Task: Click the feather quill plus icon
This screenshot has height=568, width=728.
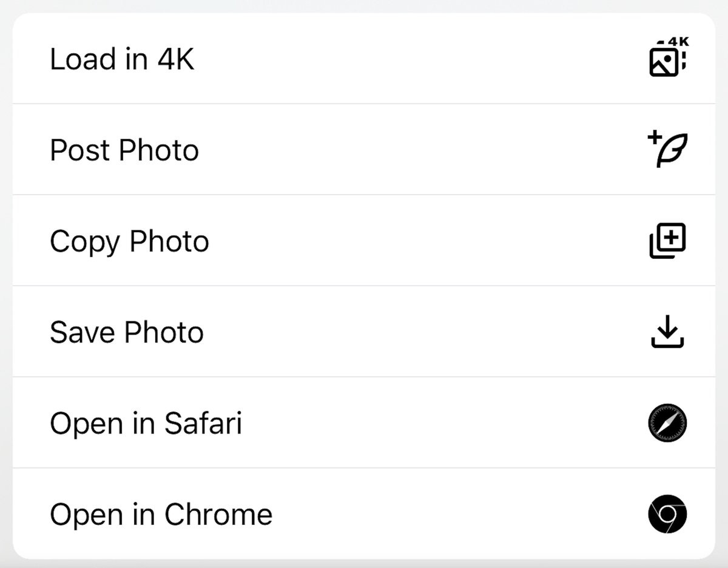Action: point(667,150)
